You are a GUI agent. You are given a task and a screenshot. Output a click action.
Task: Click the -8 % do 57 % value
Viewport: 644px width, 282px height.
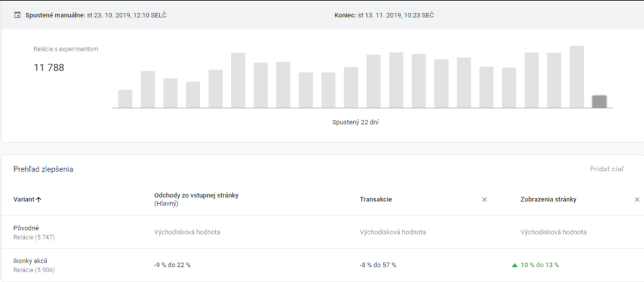tap(378, 265)
